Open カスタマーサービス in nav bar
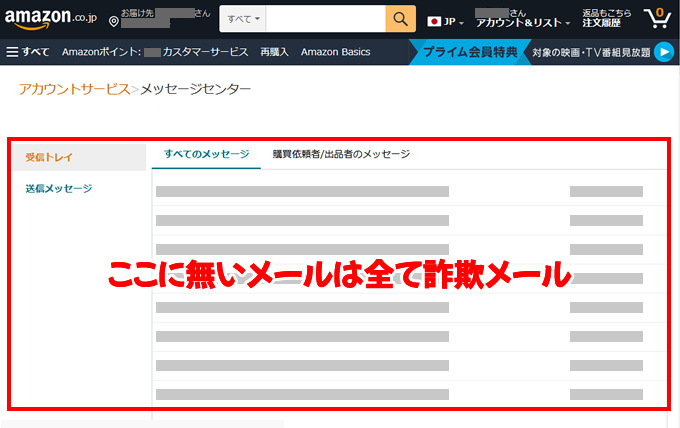 [206, 52]
